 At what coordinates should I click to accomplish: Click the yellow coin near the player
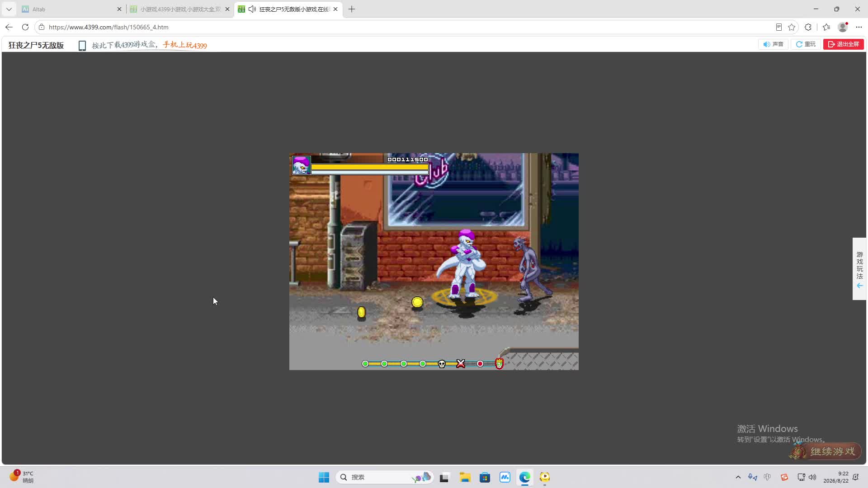tap(417, 302)
